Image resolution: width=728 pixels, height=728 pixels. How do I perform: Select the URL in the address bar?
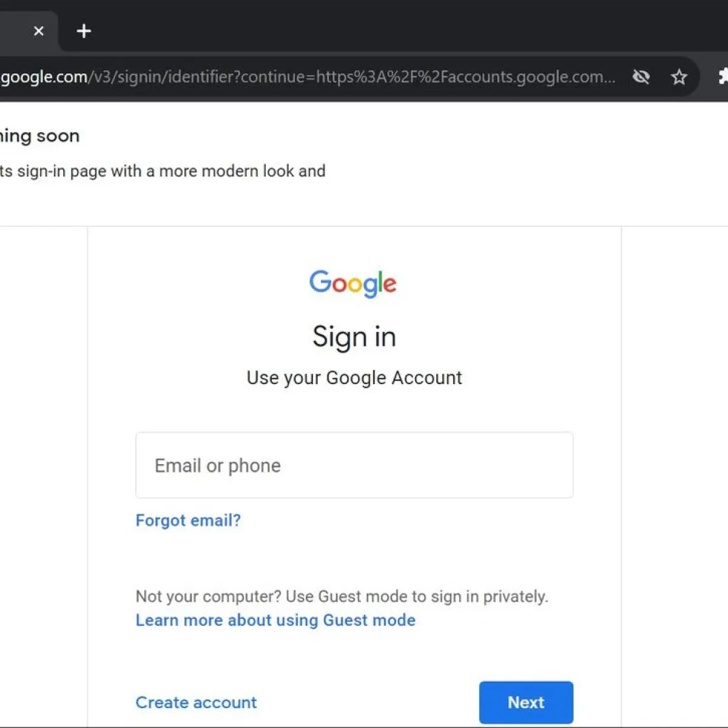[308, 77]
